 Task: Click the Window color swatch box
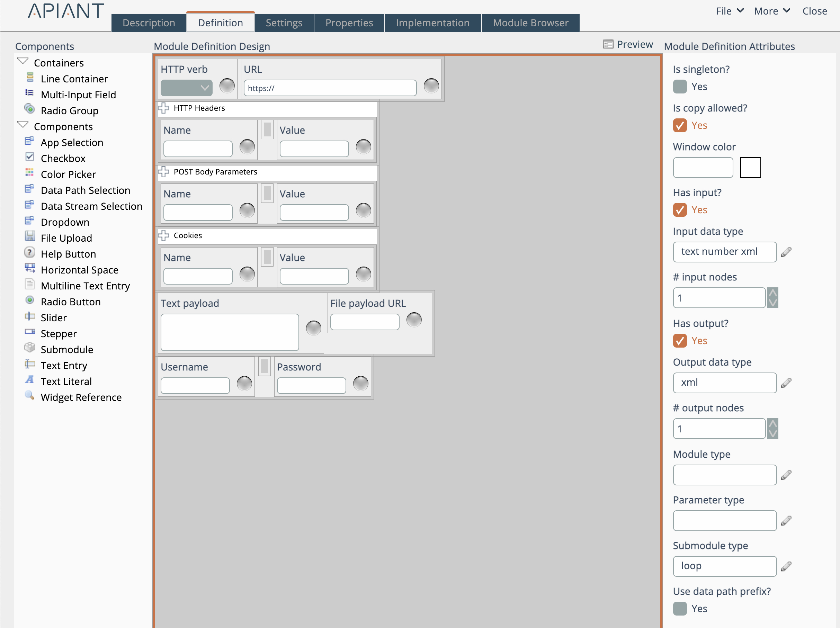tap(750, 168)
